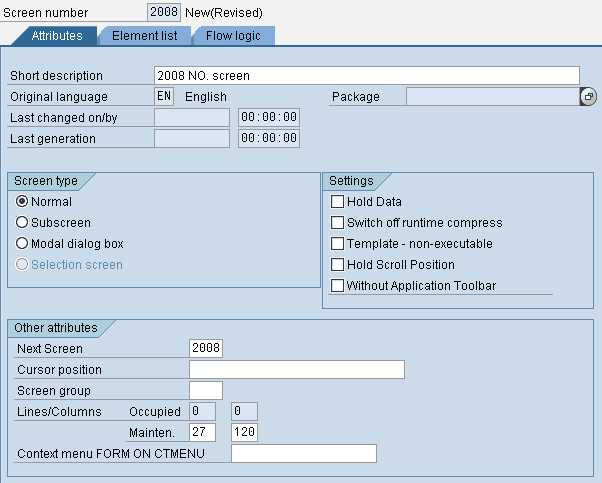Check Template - non-executable option
The width and height of the screenshot is (602, 483).
point(337,244)
